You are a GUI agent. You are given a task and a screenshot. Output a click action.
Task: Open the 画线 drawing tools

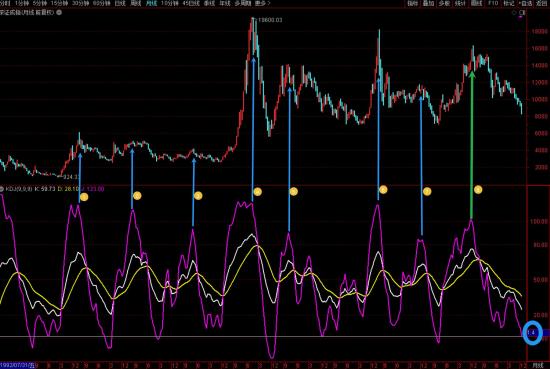476,4
